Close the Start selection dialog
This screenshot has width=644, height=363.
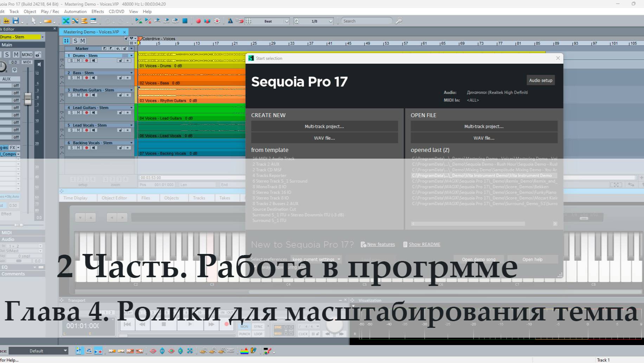[x=558, y=58]
